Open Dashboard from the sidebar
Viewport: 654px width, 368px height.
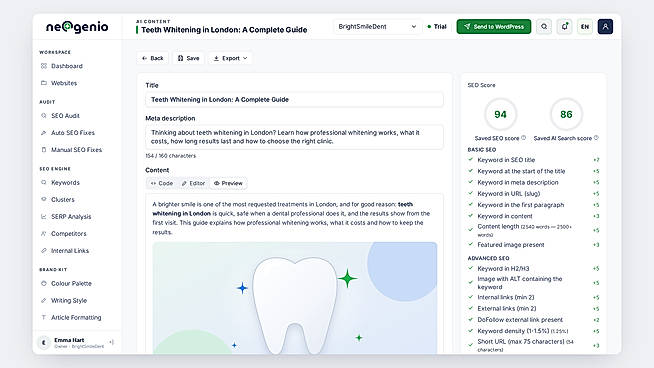click(67, 66)
